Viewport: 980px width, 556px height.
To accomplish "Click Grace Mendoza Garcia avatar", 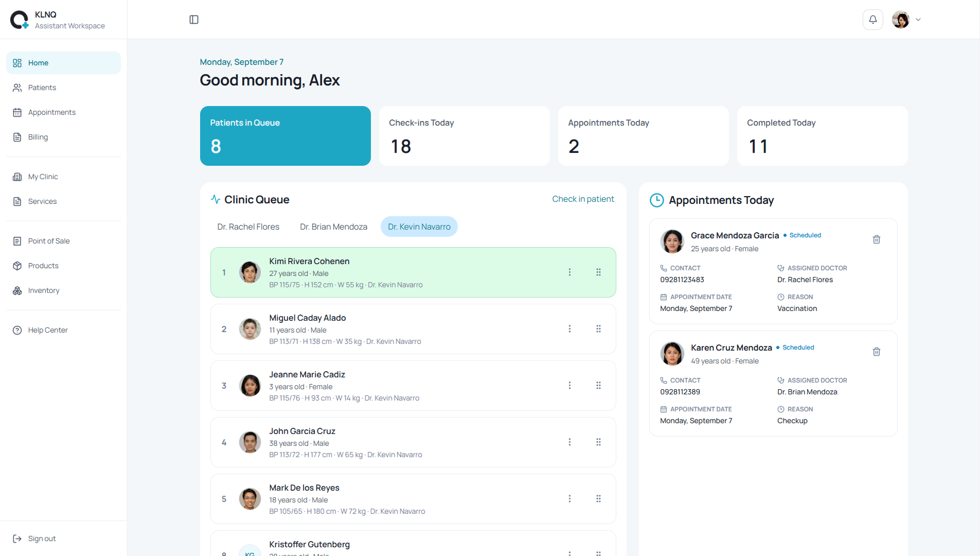I will [x=672, y=241].
